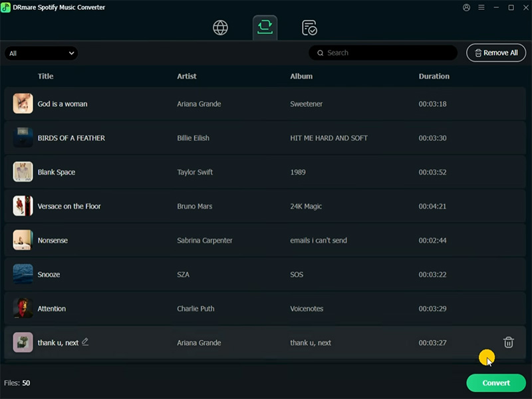Viewport: 532px width, 399px height.
Task: Focus the Search input field
Action: [x=383, y=53]
